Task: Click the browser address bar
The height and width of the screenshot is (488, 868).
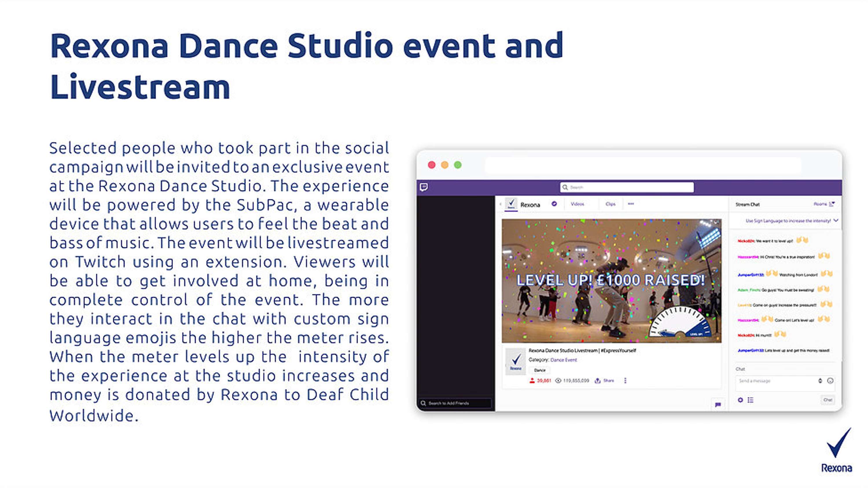Action: (643, 165)
